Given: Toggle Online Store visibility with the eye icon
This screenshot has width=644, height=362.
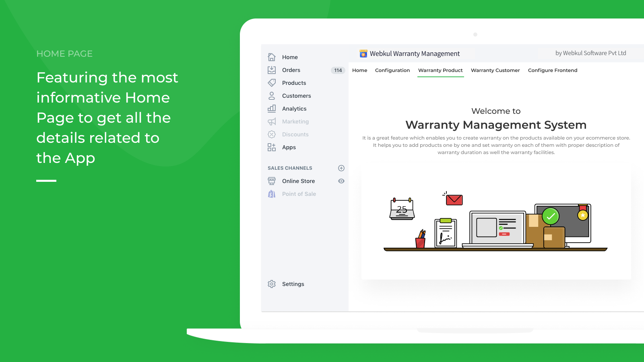Looking at the screenshot, I should [x=341, y=181].
